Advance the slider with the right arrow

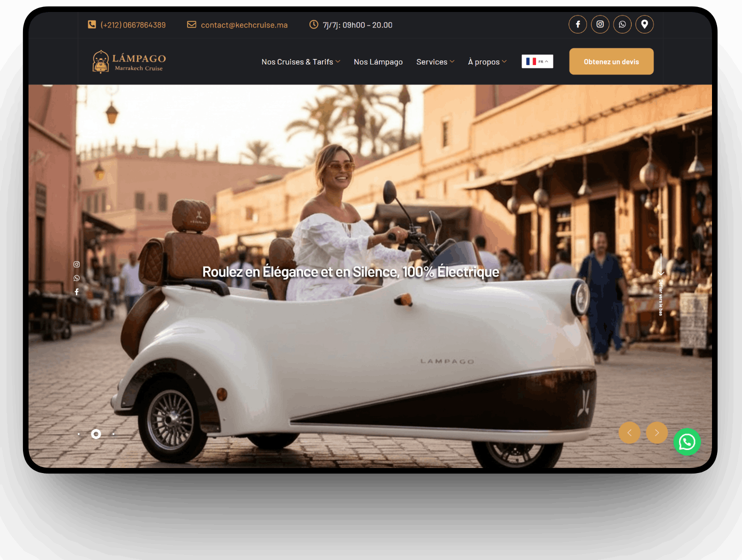click(656, 432)
